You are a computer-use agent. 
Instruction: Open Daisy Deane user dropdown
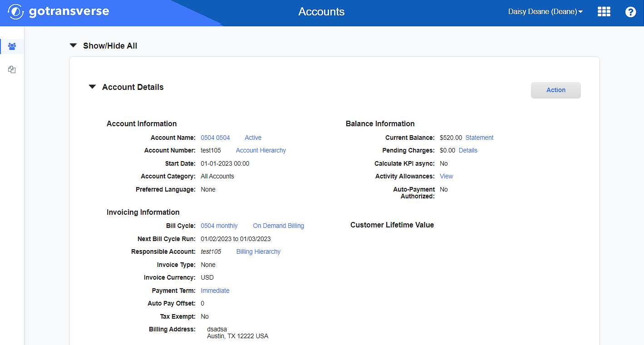point(546,12)
